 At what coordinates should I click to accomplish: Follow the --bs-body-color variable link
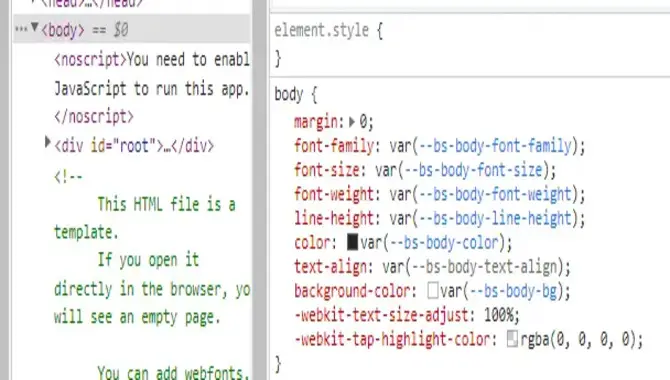tap(445, 243)
